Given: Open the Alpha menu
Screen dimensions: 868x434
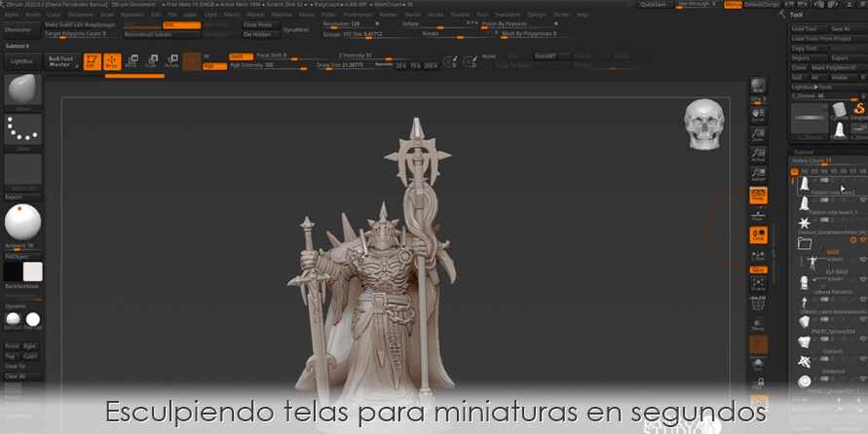Looking at the screenshot, I should pyautogui.click(x=11, y=15).
